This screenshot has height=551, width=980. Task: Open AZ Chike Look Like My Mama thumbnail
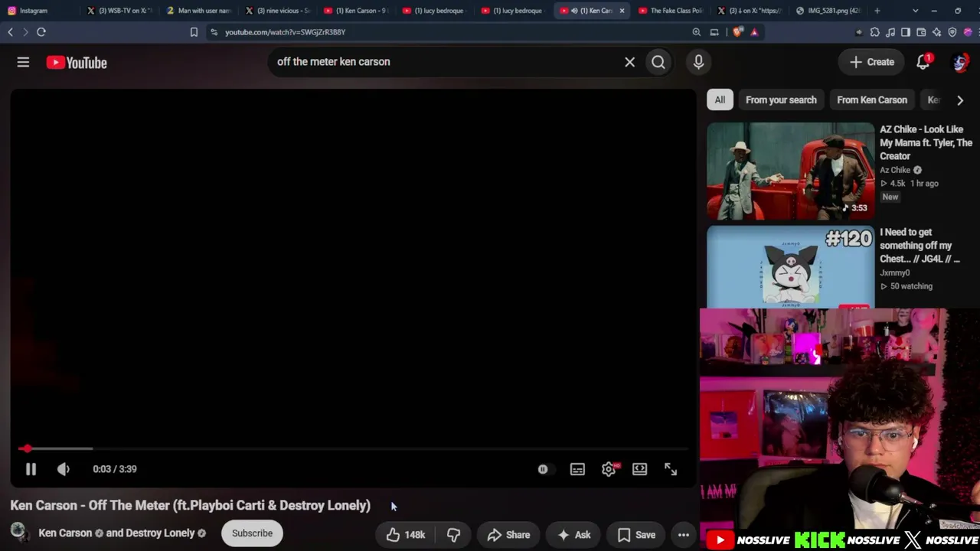coord(790,171)
